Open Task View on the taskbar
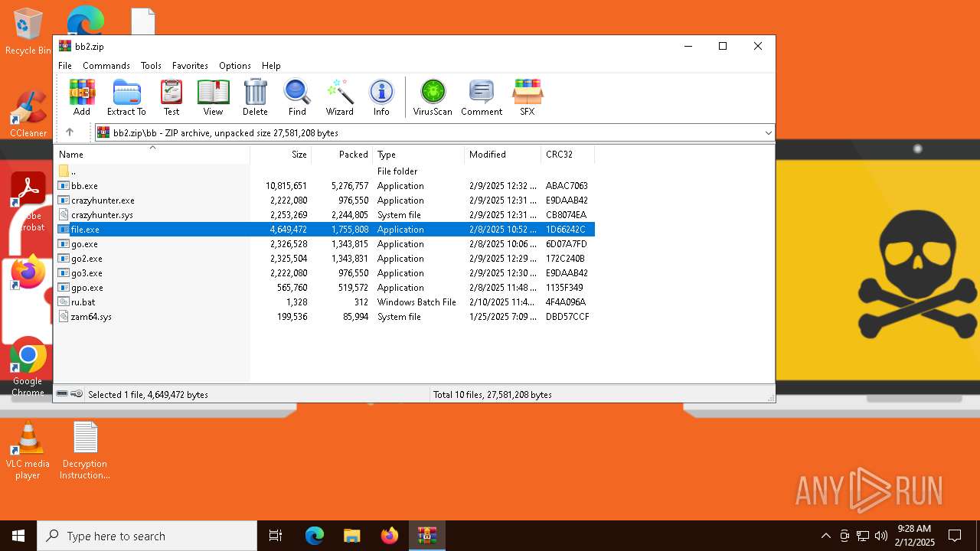This screenshot has height=551, width=980. coord(276,536)
